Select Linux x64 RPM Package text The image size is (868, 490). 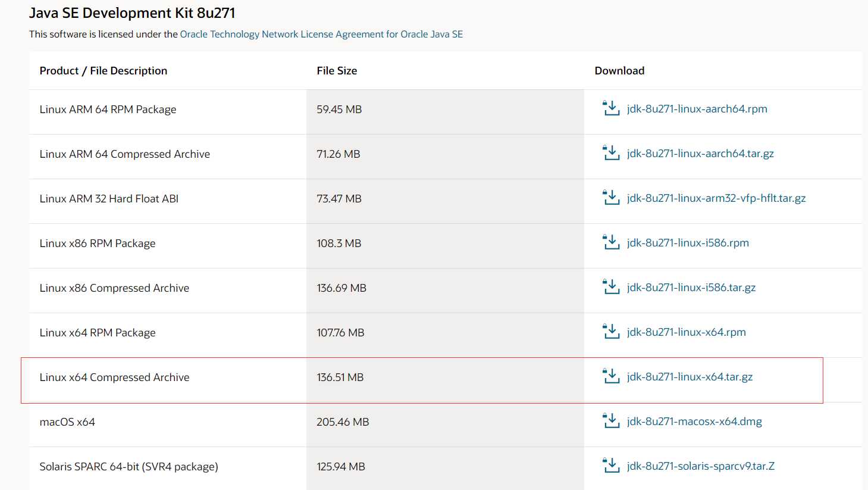point(98,333)
